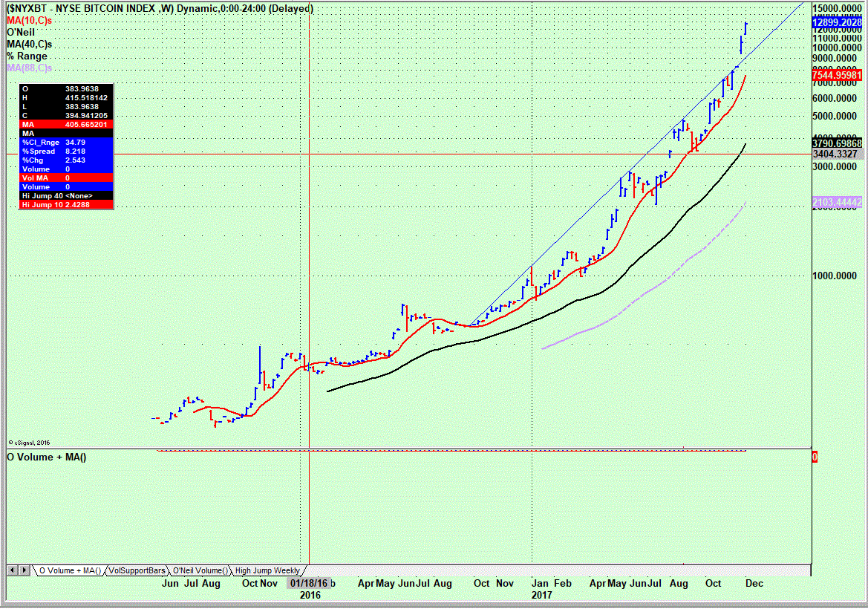Click the highlighted 01/18/16 date marker
868x609 pixels.
[x=308, y=584]
